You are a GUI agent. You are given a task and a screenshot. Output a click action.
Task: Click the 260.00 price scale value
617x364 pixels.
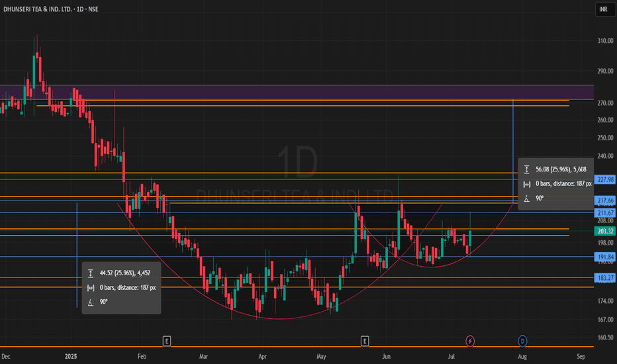pos(605,120)
